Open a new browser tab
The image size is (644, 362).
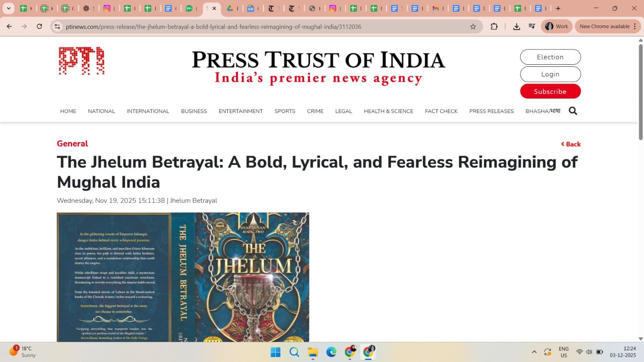tap(558, 8)
